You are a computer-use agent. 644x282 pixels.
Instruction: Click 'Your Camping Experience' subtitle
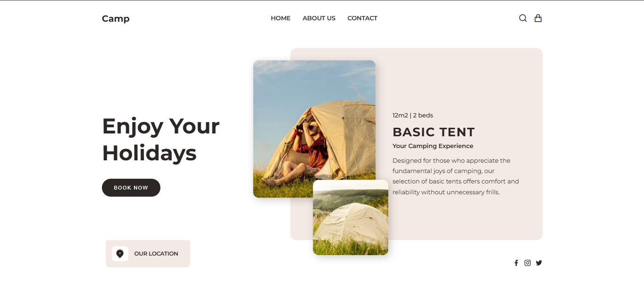pyautogui.click(x=433, y=146)
